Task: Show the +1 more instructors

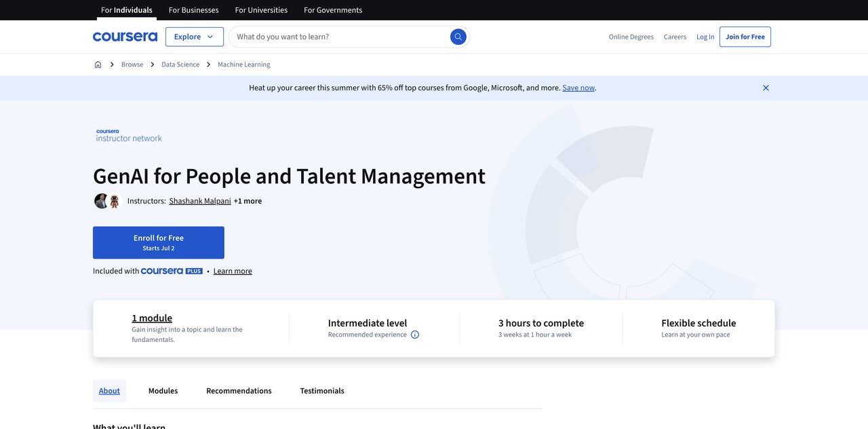Action: (248, 201)
